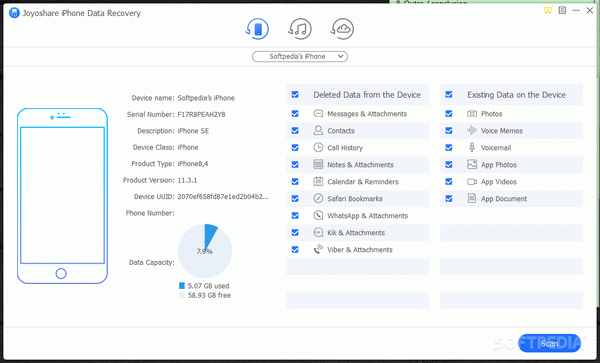This screenshot has height=363, width=600.
Task: Disable Calendar & Reminders checkbox
Action: click(x=295, y=181)
